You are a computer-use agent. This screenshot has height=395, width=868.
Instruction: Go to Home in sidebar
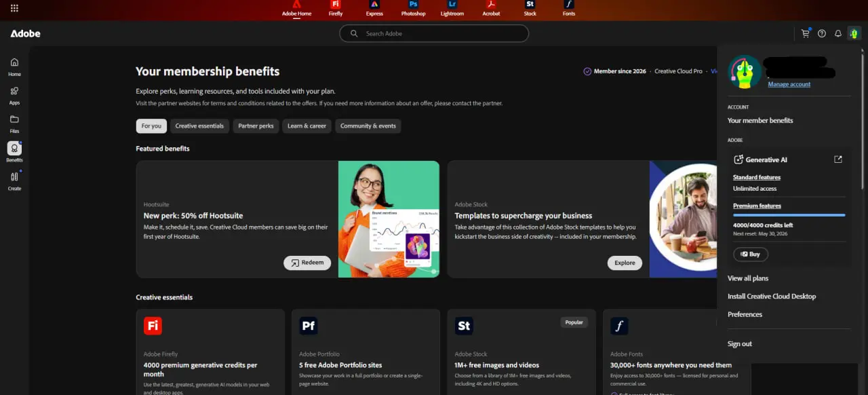[14, 67]
